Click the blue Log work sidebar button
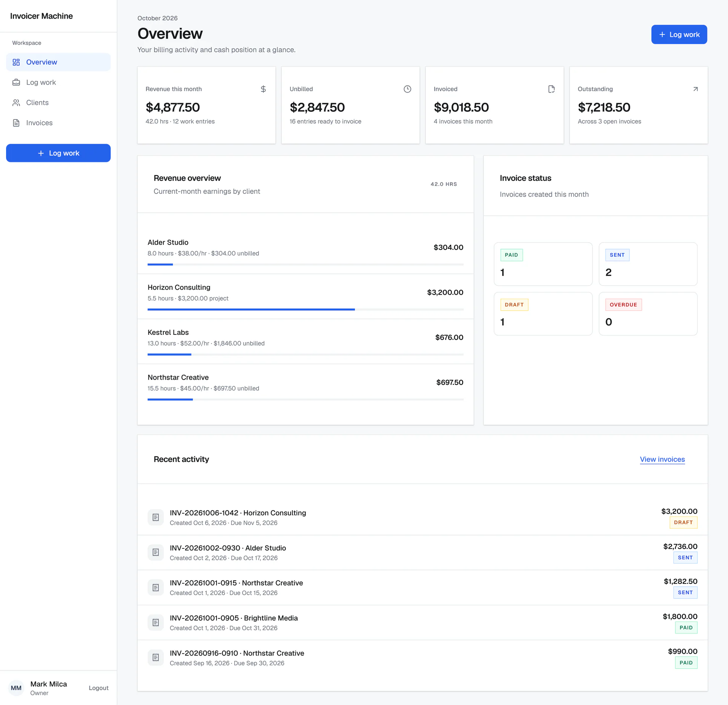This screenshot has width=728, height=705. pos(58,153)
